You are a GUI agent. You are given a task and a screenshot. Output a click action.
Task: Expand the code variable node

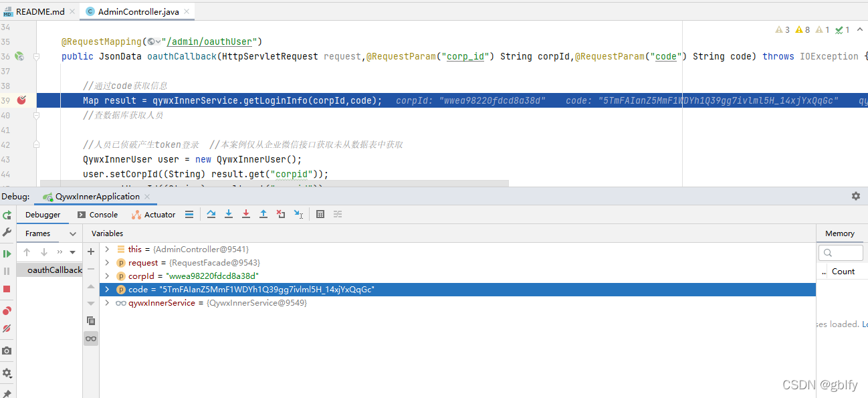pyautogui.click(x=107, y=289)
